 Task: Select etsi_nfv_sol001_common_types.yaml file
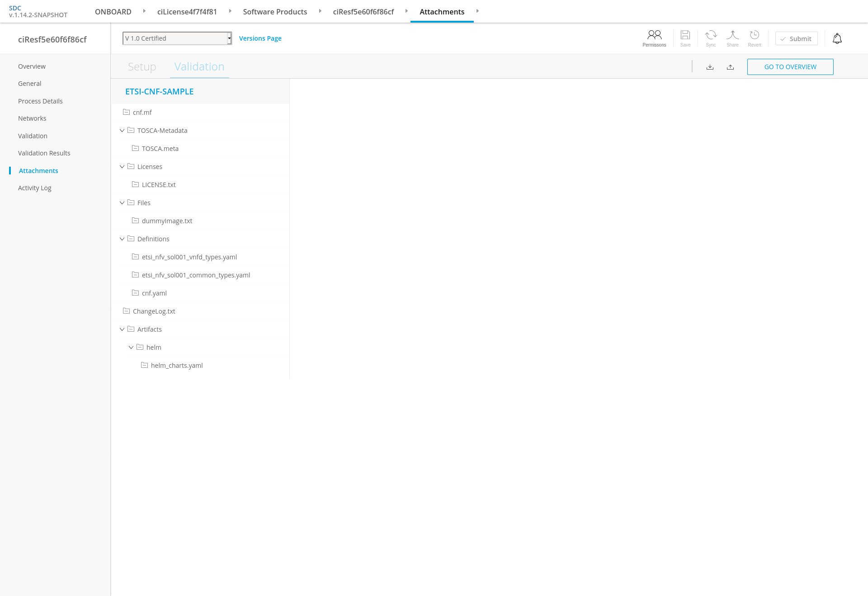[196, 275]
